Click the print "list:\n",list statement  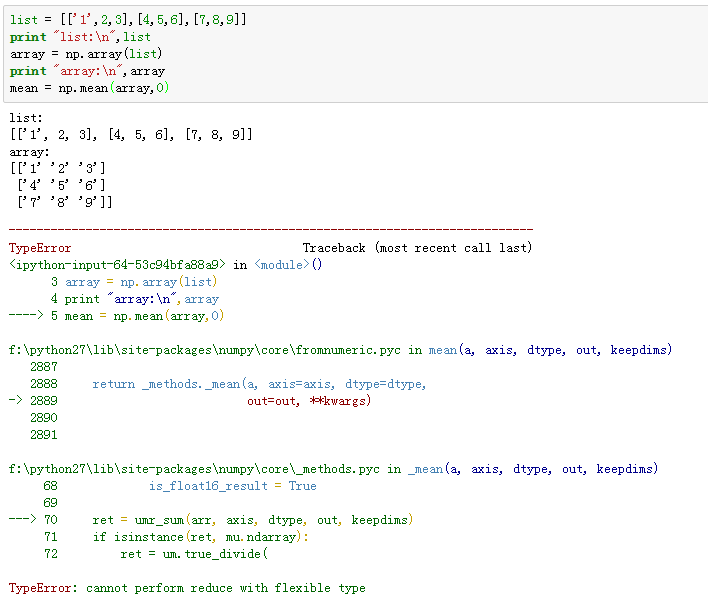pos(80,37)
